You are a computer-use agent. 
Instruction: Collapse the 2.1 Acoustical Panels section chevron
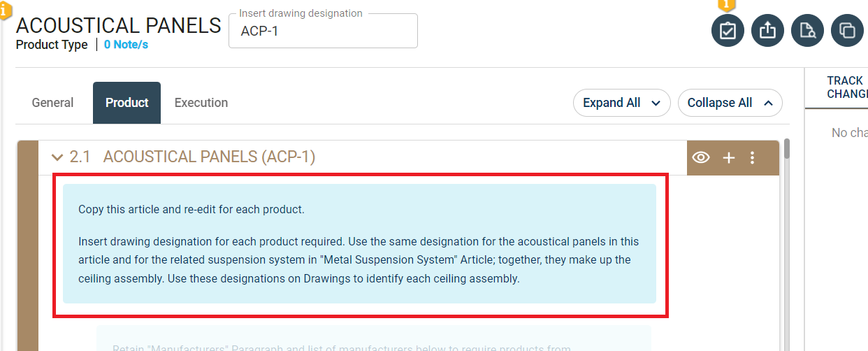click(x=57, y=158)
